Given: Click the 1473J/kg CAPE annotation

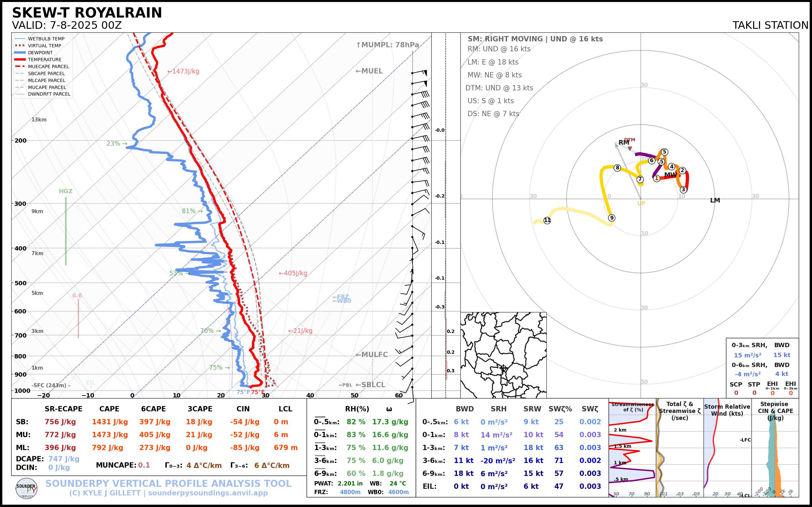Looking at the screenshot, I should pos(183,71).
